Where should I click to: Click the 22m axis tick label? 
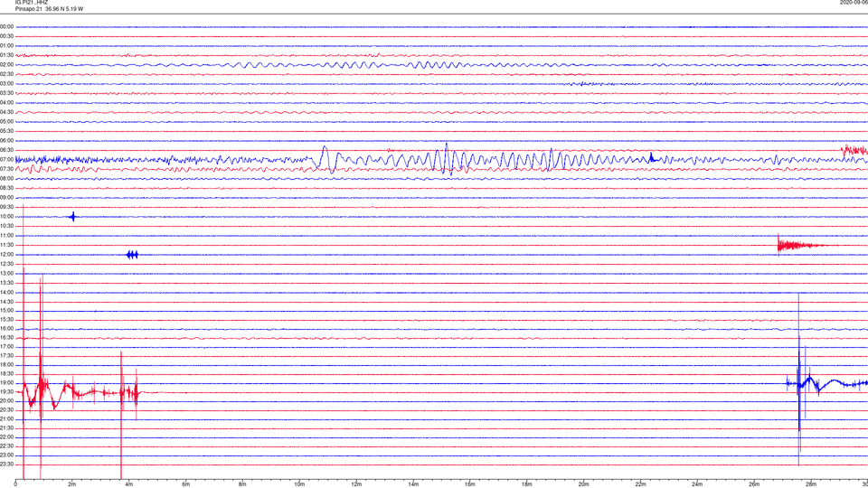tap(640, 484)
